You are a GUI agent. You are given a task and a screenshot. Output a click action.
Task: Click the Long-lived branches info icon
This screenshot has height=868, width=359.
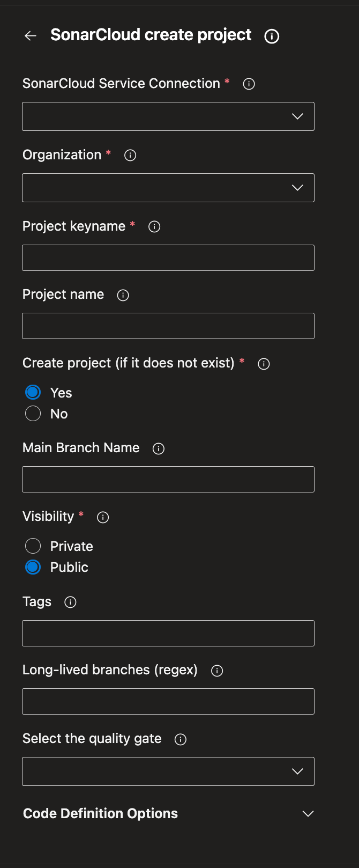(x=217, y=671)
